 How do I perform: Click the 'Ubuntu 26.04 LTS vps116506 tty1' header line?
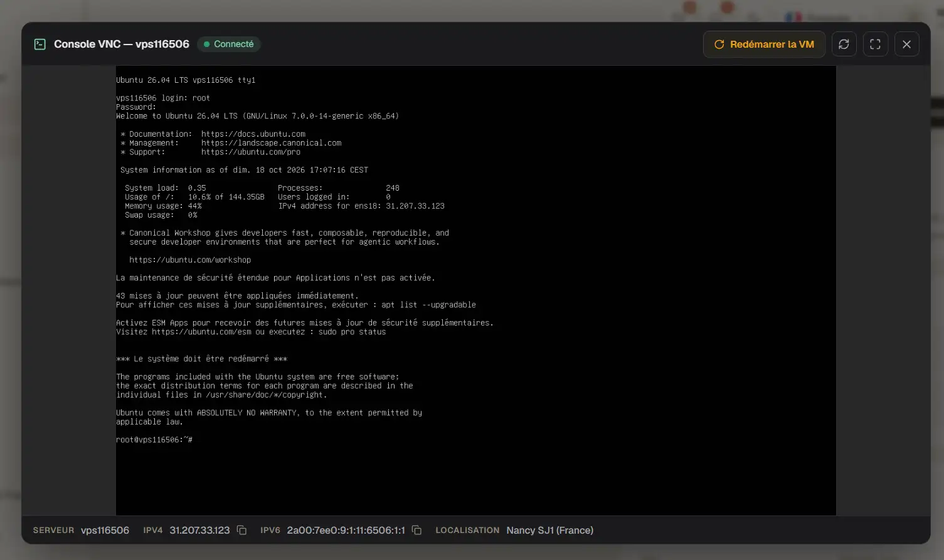point(186,80)
